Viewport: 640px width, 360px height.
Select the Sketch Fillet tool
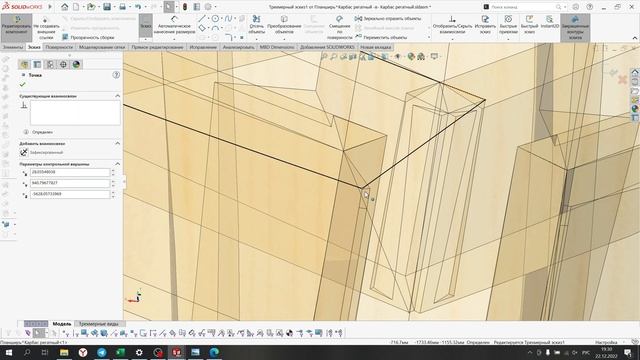[228, 37]
